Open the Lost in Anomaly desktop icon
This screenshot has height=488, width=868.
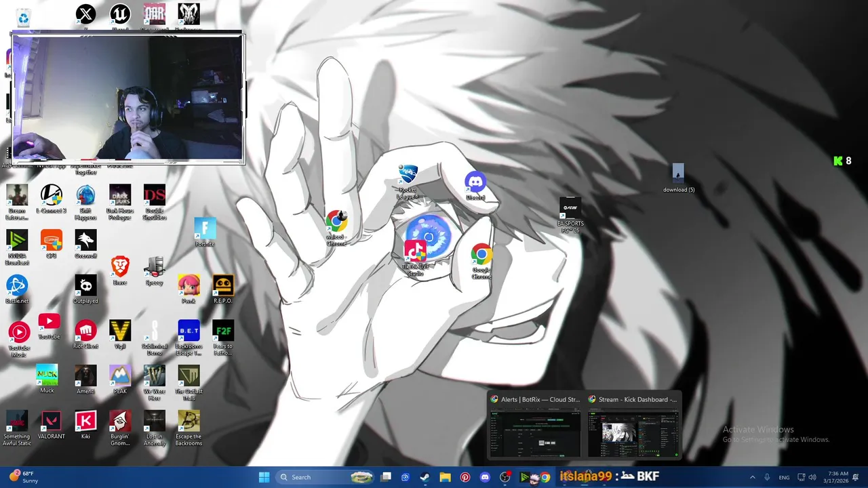(x=154, y=428)
